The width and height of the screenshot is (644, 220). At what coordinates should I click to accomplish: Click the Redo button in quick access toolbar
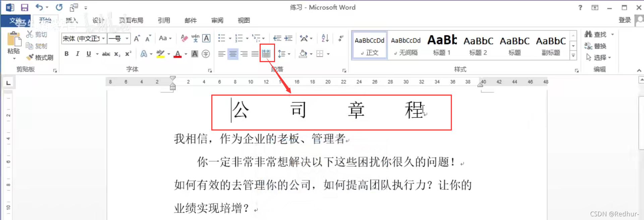click(x=59, y=7)
